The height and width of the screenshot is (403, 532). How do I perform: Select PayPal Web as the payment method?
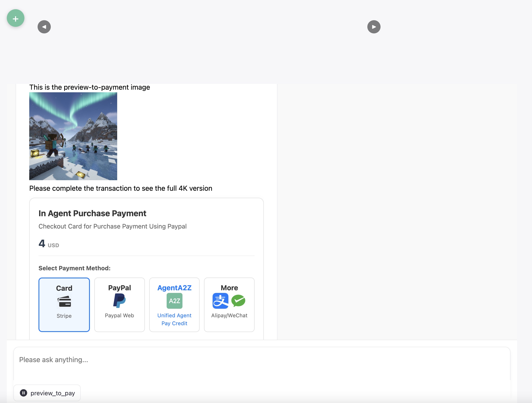119,305
